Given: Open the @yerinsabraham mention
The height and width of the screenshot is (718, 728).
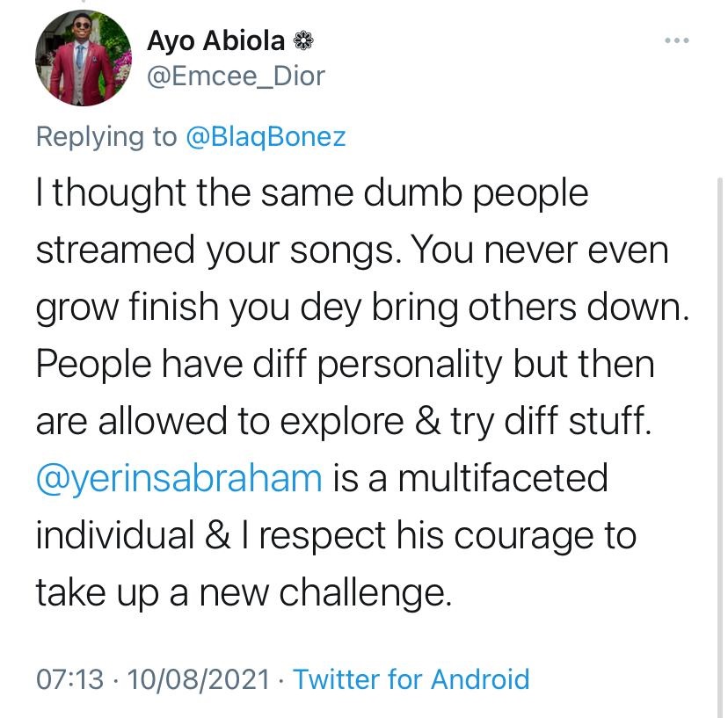Looking at the screenshot, I should point(178,479).
